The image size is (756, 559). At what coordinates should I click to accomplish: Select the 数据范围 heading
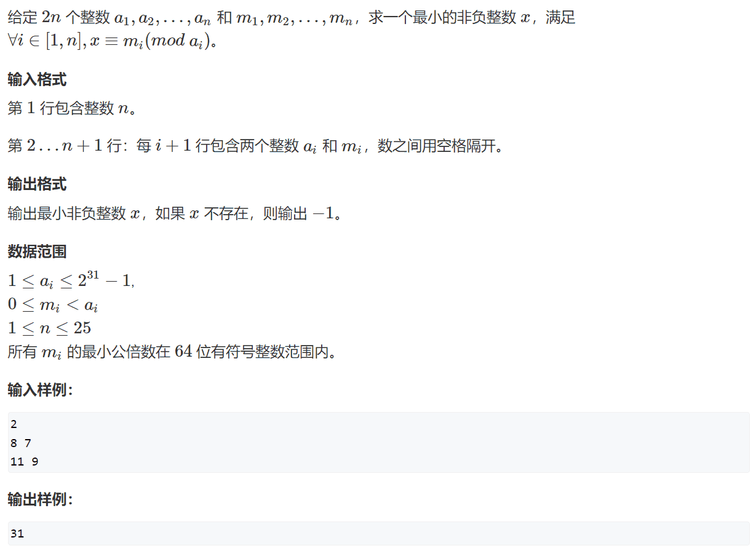pyautogui.click(x=37, y=252)
